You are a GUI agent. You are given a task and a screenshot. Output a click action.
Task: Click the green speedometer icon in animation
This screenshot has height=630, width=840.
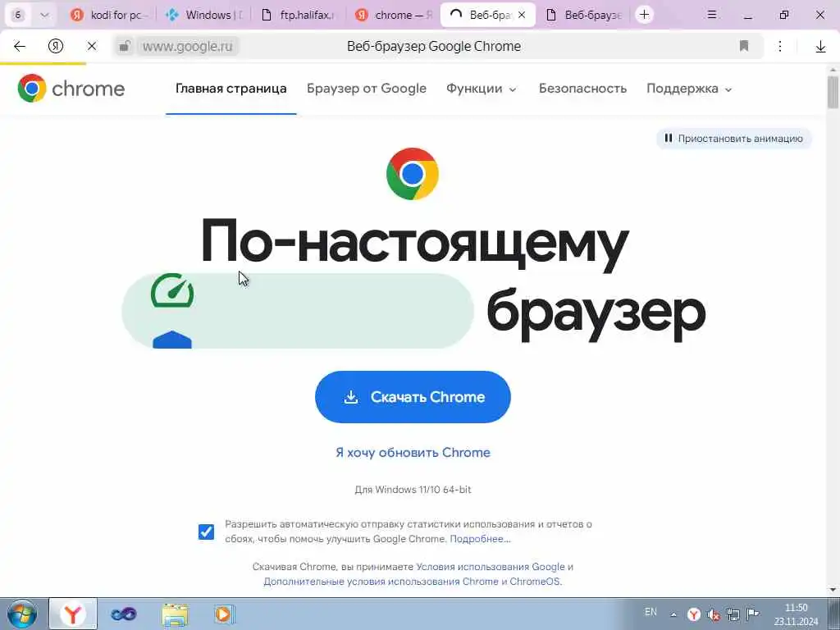coord(172,291)
